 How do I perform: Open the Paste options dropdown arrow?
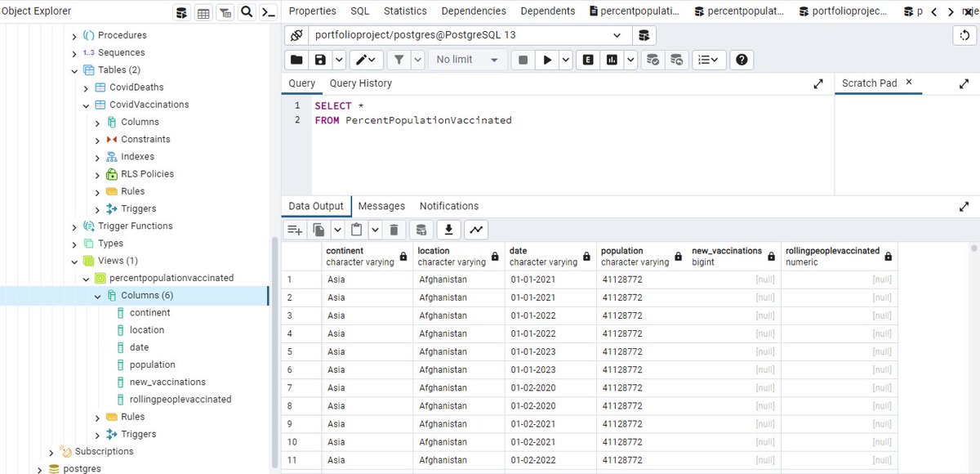tap(375, 230)
